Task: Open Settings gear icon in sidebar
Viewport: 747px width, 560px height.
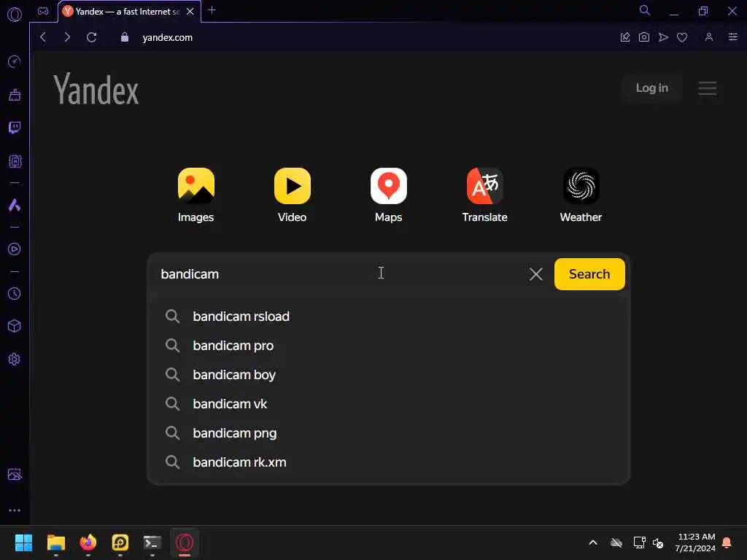Action: pyautogui.click(x=15, y=359)
